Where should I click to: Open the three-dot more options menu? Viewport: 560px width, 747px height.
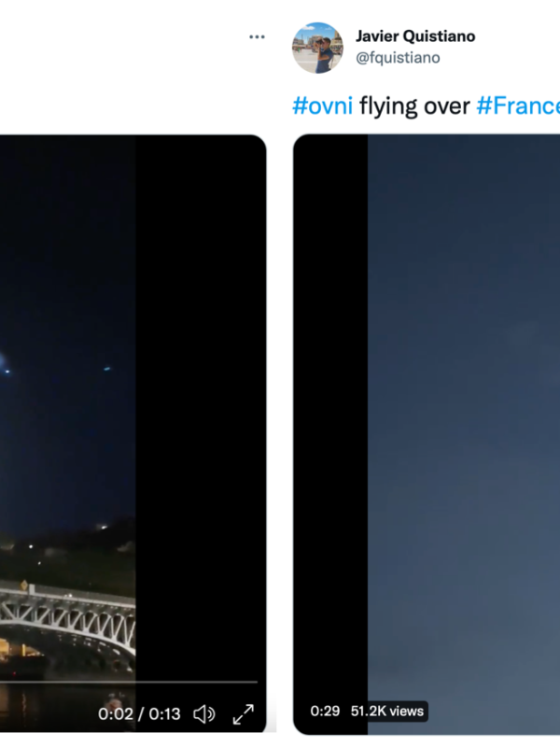pos(257,36)
